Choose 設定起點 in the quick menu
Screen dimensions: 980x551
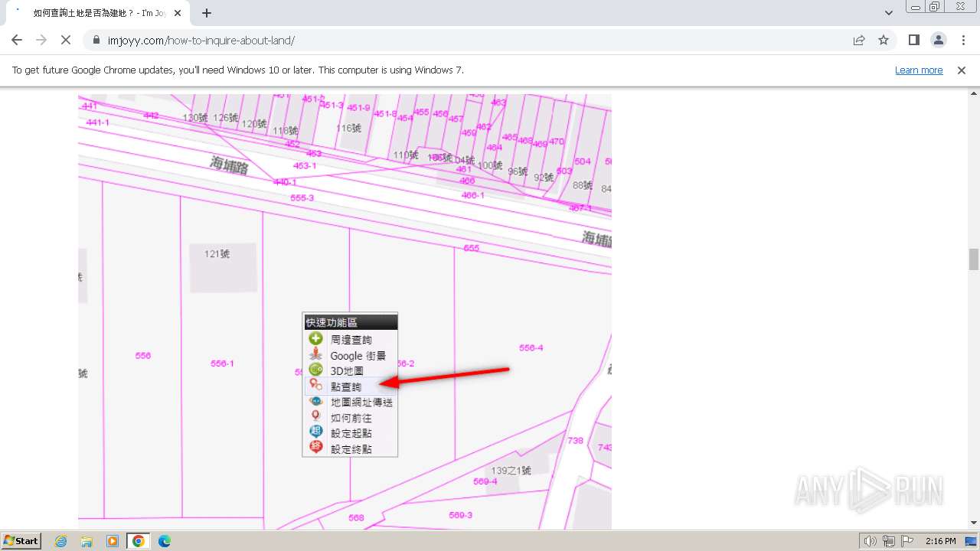pos(351,433)
